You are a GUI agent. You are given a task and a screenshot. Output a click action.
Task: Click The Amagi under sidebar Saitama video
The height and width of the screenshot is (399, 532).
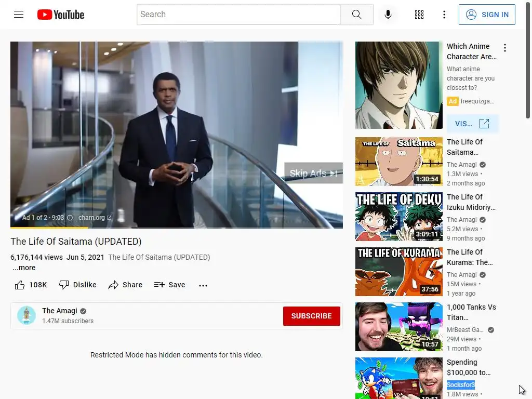(x=461, y=165)
